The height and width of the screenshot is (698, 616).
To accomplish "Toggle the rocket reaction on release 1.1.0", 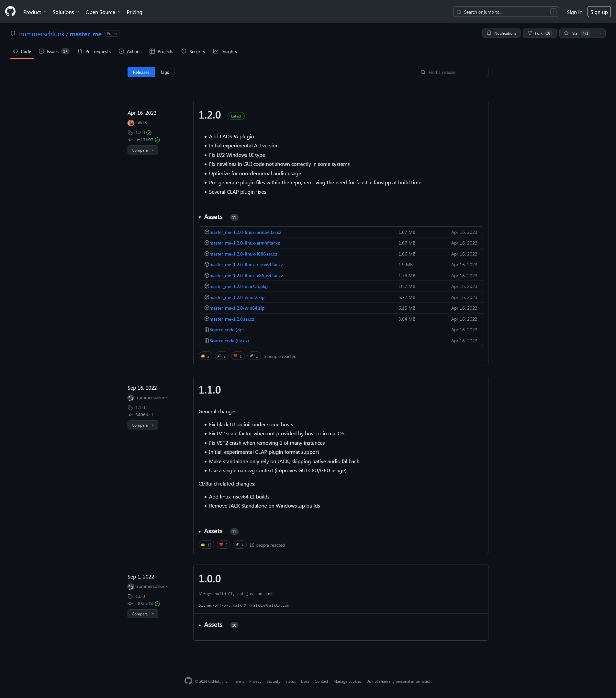I will point(240,545).
